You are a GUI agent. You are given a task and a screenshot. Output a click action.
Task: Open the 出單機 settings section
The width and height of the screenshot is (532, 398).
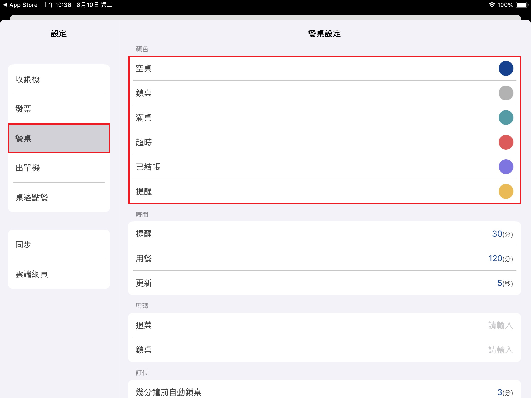[59, 168]
